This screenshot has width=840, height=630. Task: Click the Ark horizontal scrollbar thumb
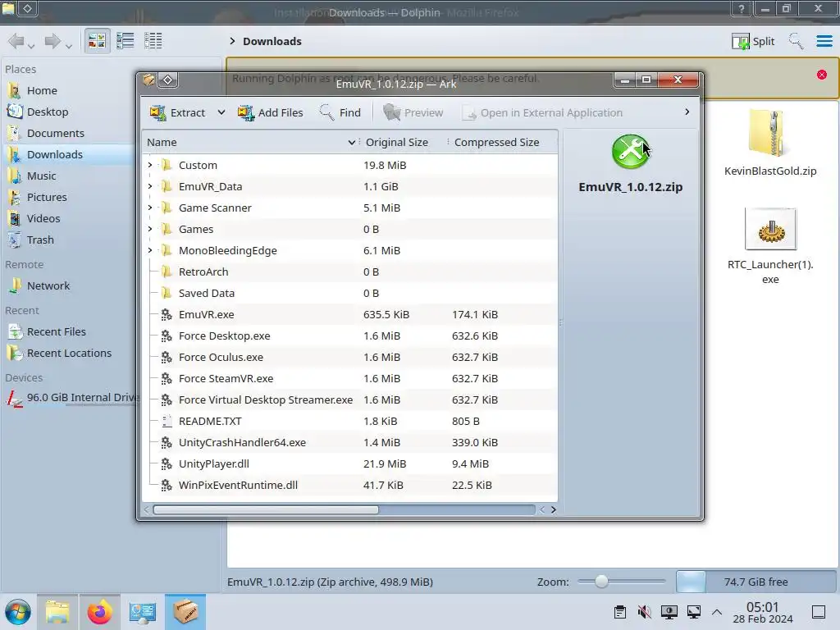[266, 509]
